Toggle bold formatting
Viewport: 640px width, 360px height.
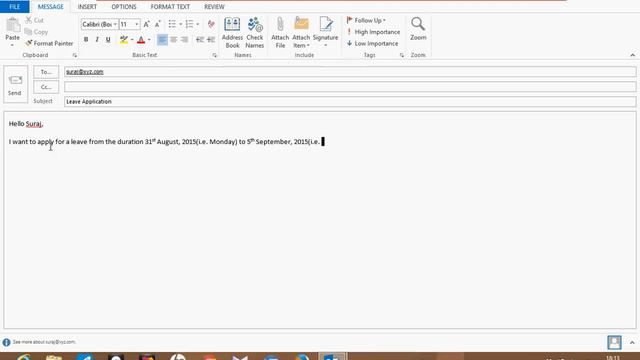click(x=86, y=40)
